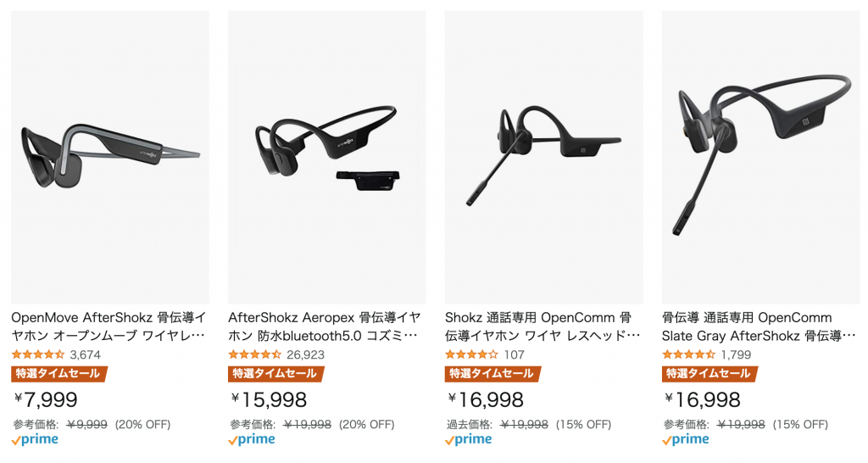Select the ¥7,999 price
The image size is (868, 463).
click(46, 399)
